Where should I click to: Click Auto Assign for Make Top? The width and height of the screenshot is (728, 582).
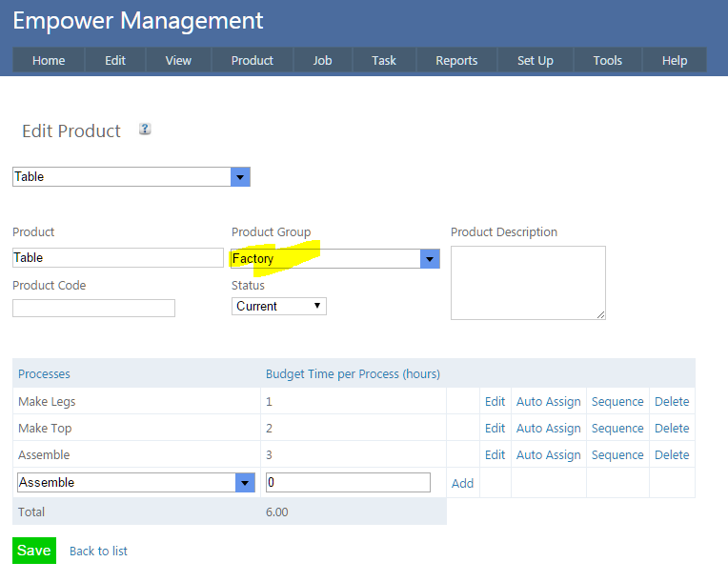[548, 429]
